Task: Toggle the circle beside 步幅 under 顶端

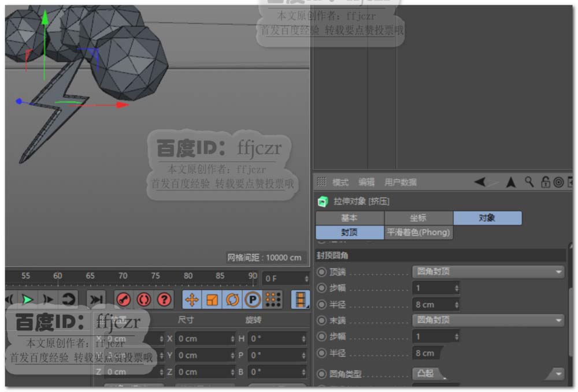Action: pos(322,288)
